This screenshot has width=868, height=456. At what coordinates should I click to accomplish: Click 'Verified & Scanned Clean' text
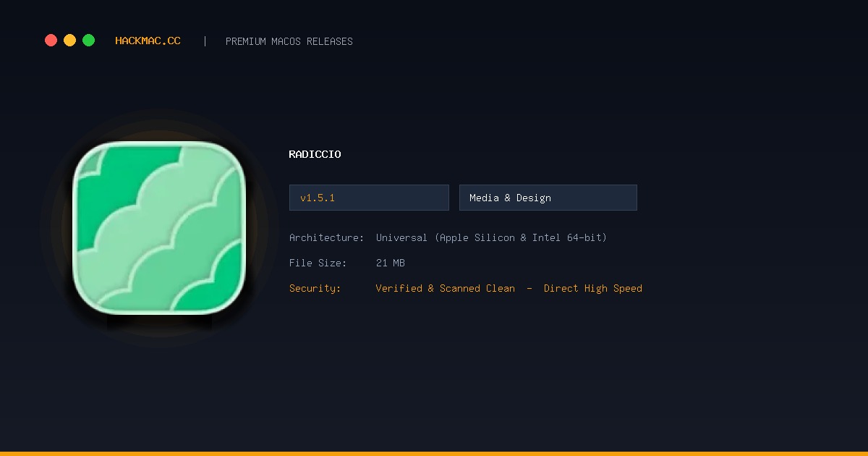[x=446, y=288]
